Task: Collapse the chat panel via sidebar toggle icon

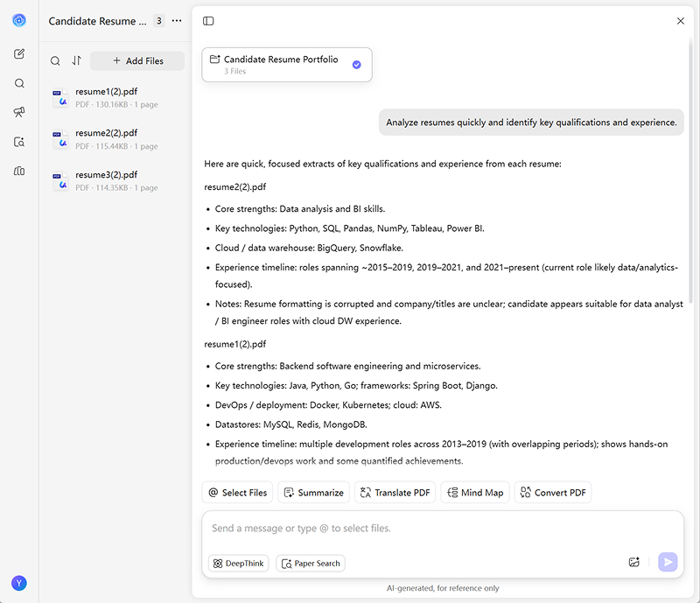Action: click(207, 19)
